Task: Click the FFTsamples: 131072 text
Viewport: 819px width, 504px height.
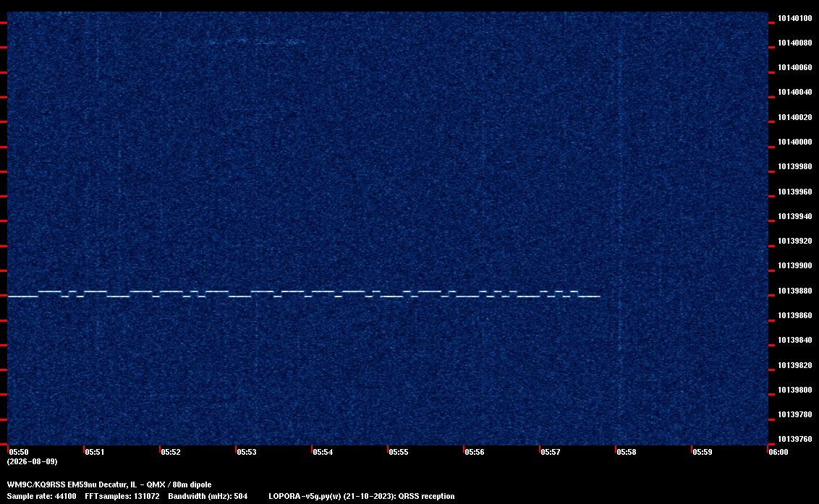Action: point(122,496)
